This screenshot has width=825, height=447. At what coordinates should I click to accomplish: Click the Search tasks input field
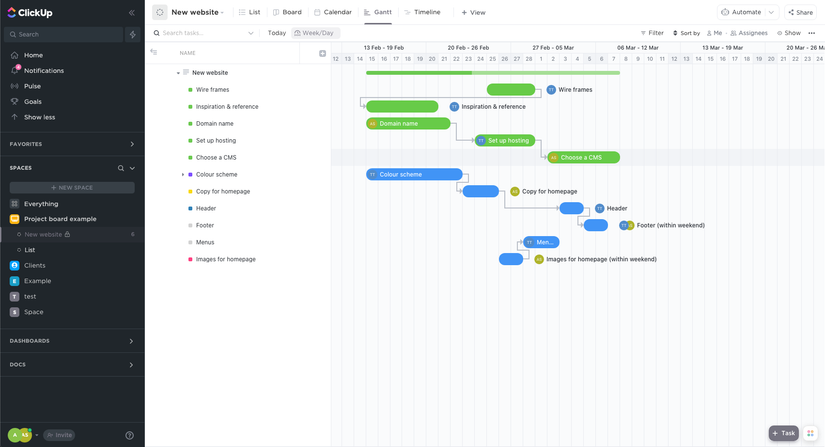click(x=203, y=33)
